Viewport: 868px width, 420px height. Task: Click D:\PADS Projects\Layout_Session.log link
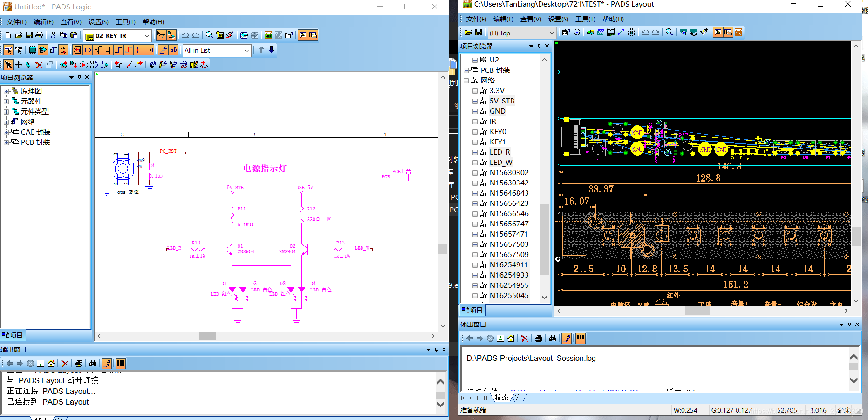[x=531, y=358]
